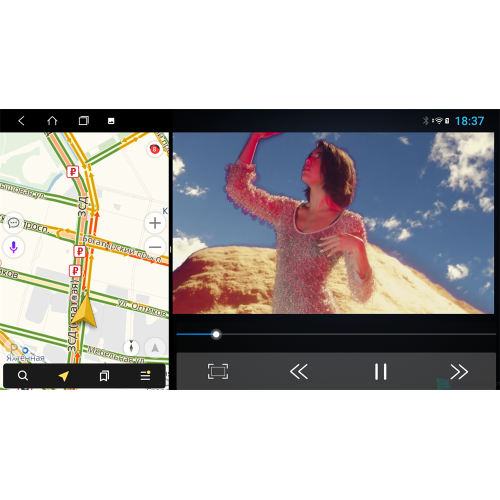Tap the Android back arrow
The image size is (500, 500).
pyautogui.click(x=21, y=121)
